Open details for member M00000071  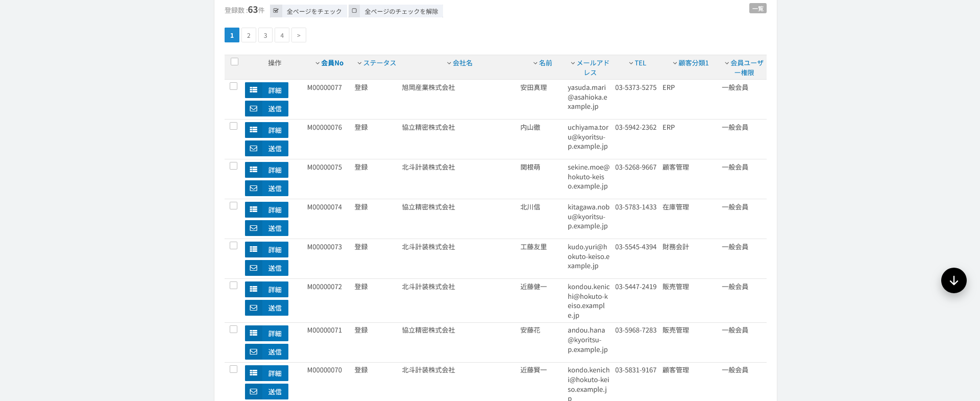tap(266, 333)
